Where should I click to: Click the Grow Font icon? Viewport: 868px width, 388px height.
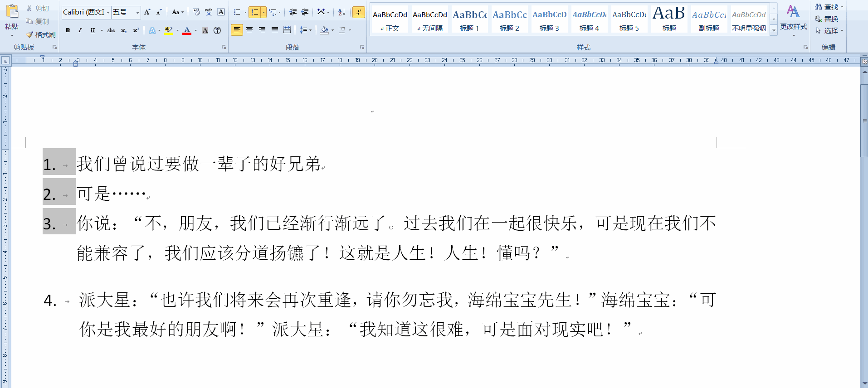click(x=147, y=12)
